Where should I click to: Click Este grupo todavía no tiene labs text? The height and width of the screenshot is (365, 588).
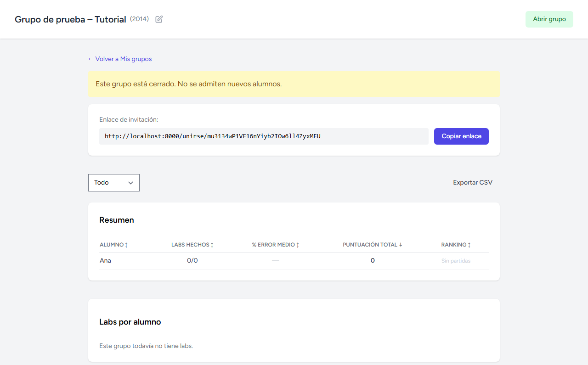coord(146,346)
